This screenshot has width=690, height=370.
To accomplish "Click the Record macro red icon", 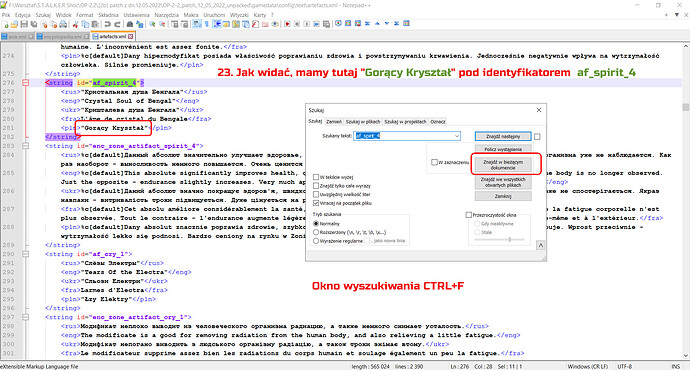I will coord(287,24).
